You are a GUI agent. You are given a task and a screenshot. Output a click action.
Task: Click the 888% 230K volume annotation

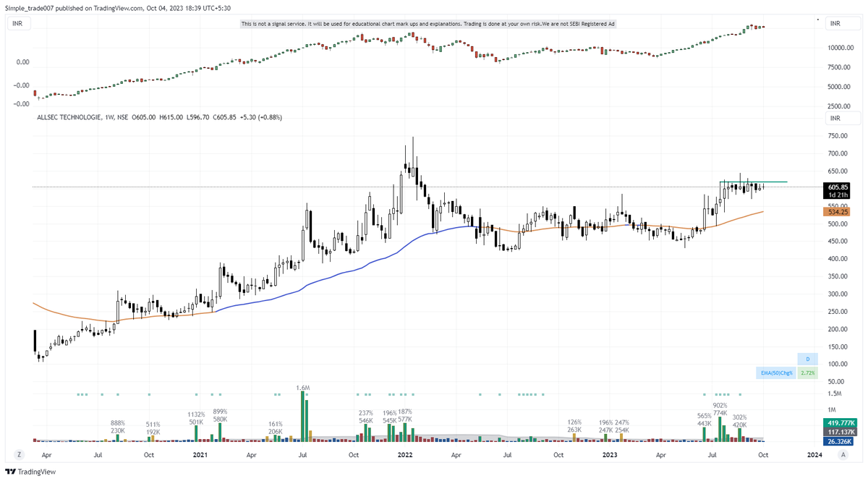pyautogui.click(x=118, y=427)
